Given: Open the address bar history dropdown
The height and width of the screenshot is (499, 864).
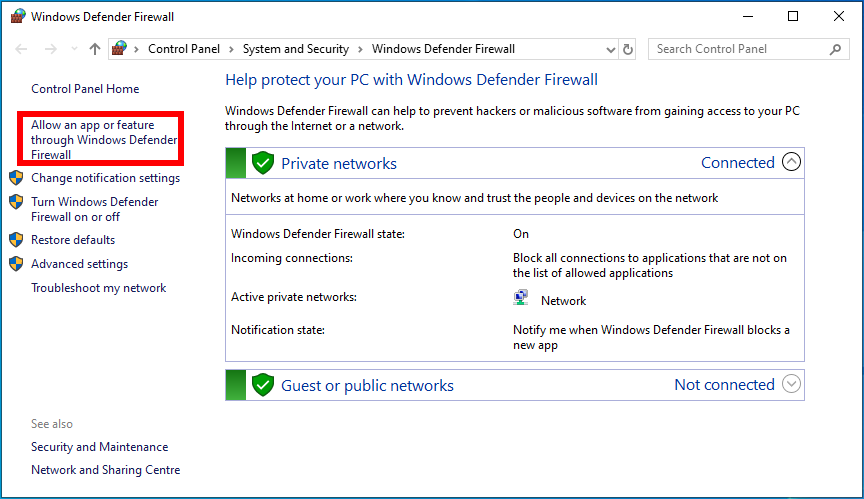Looking at the screenshot, I should click(x=611, y=49).
